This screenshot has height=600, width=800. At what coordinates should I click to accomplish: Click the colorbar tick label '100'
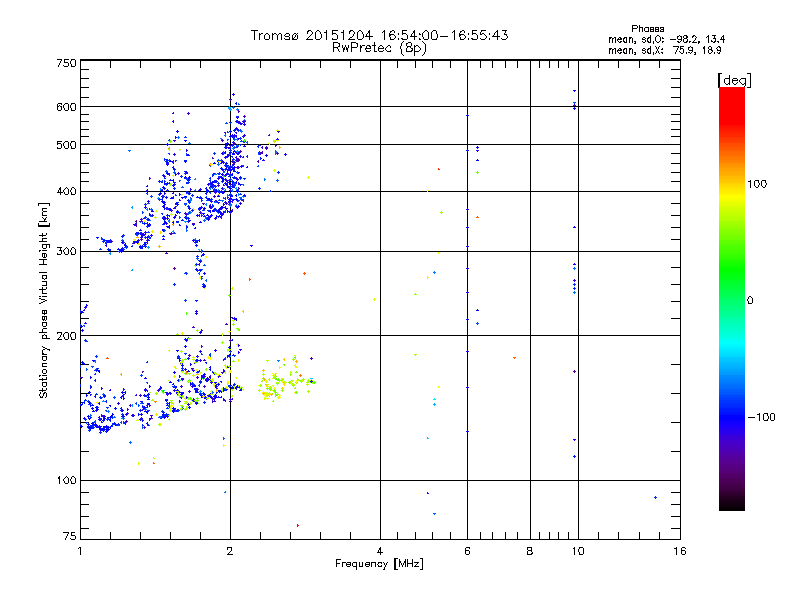pyautogui.click(x=757, y=184)
